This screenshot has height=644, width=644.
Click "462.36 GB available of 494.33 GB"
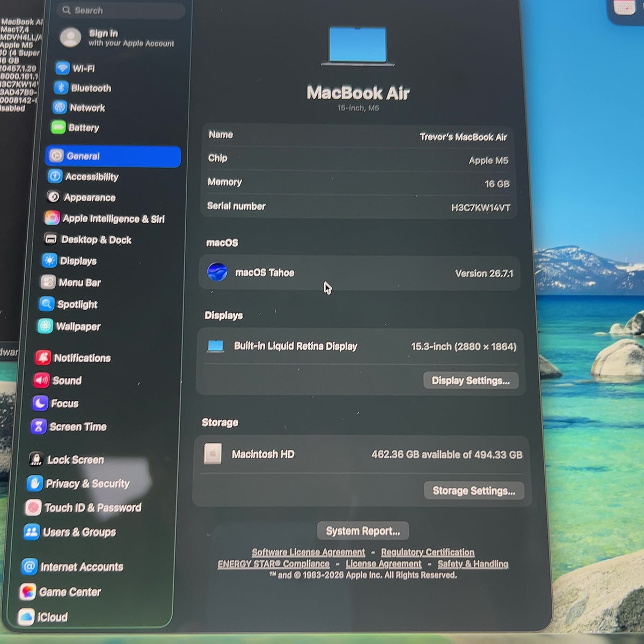click(x=447, y=455)
